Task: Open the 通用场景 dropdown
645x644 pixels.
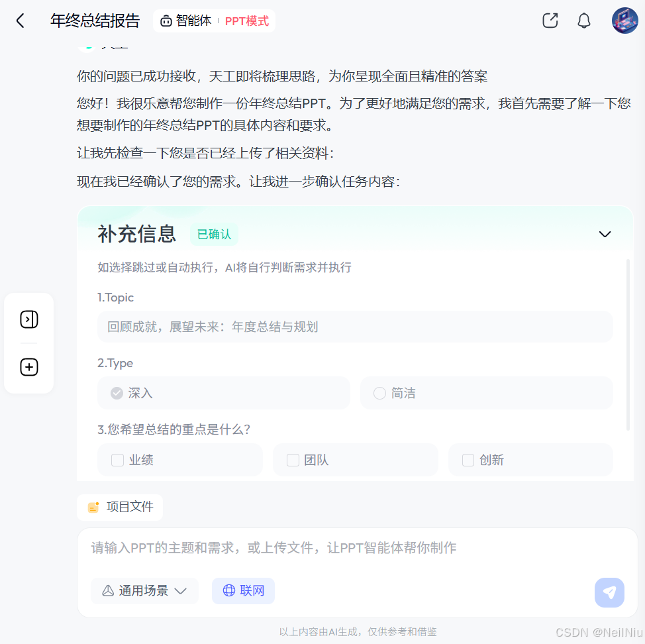Action: coord(144,590)
